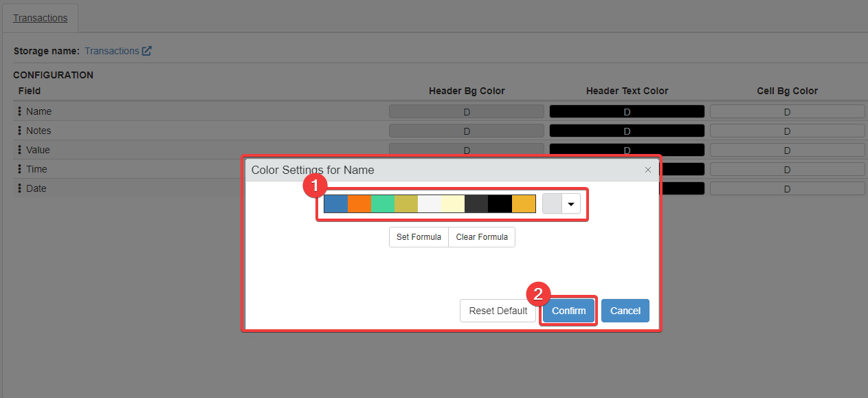The height and width of the screenshot is (398, 868).
Task: Switch to the Transactions tab
Action: pos(41,18)
